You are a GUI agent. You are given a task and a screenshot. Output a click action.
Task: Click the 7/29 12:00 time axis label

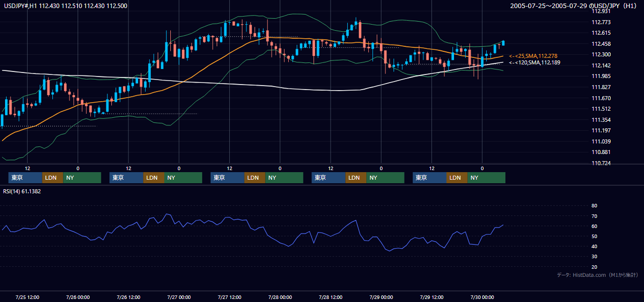[432, 297]
